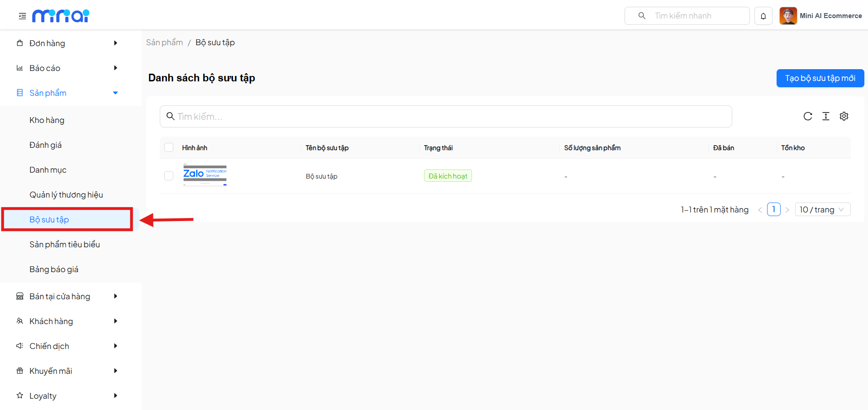Click the row height adjustment icon
The image size is (868, 410).
(x=825, y=116)
